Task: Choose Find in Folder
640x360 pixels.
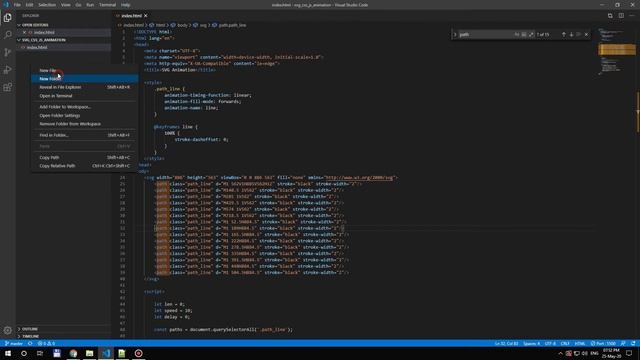Action: (x=84, y=135)
